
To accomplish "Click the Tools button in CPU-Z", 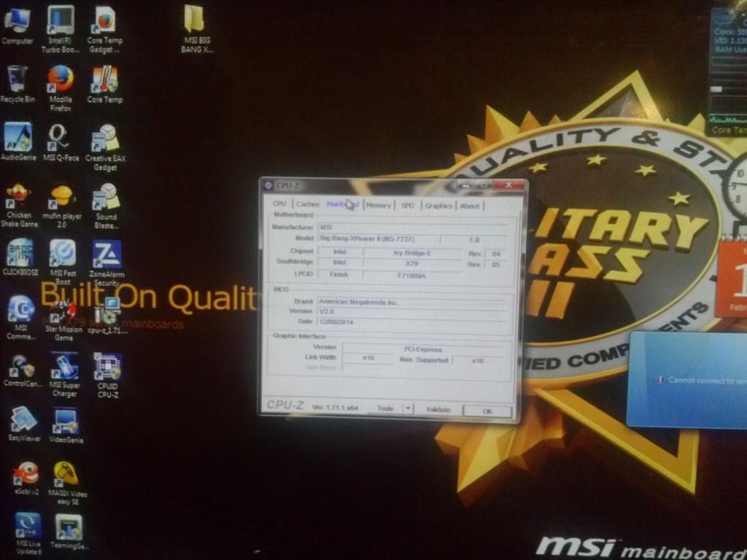I will point(385,408).
